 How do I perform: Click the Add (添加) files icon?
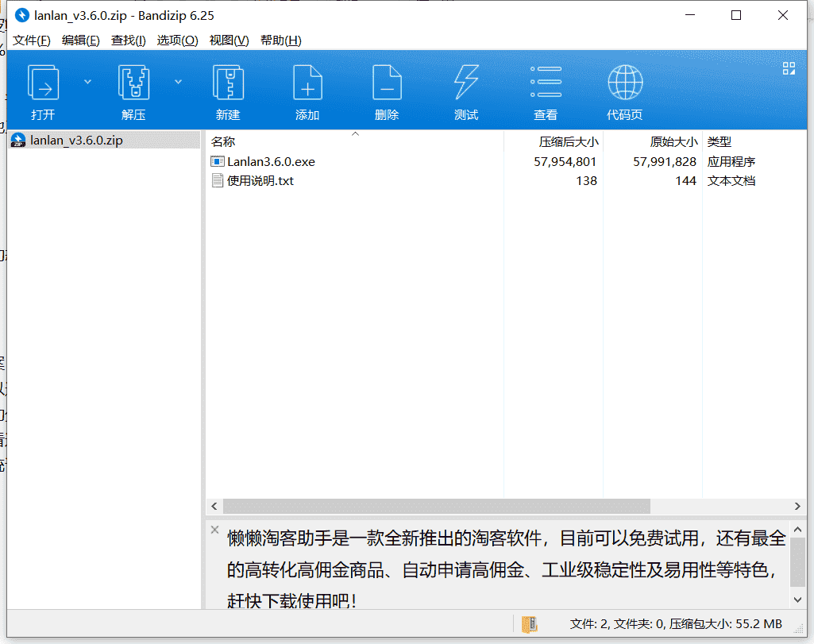tap(307, 82)
